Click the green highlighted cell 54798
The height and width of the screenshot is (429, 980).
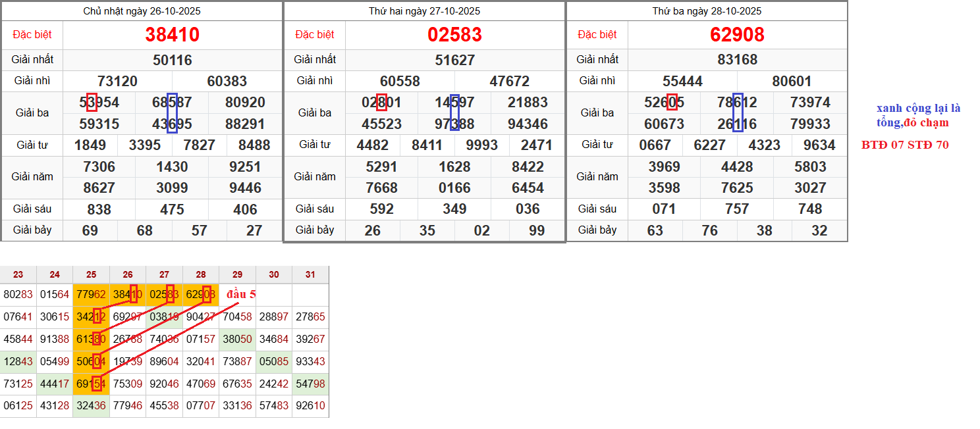[x=310, y=384]
